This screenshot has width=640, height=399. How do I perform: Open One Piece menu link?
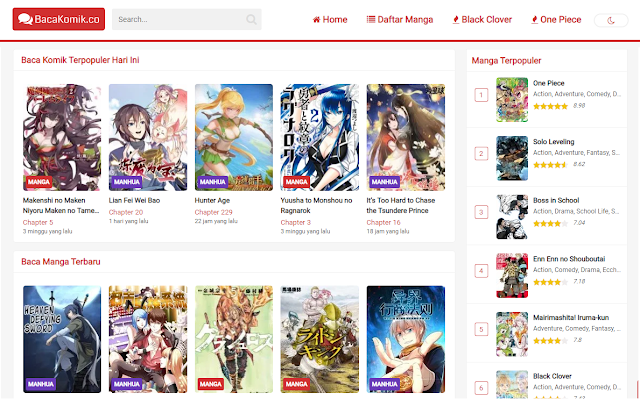point(556,20)
